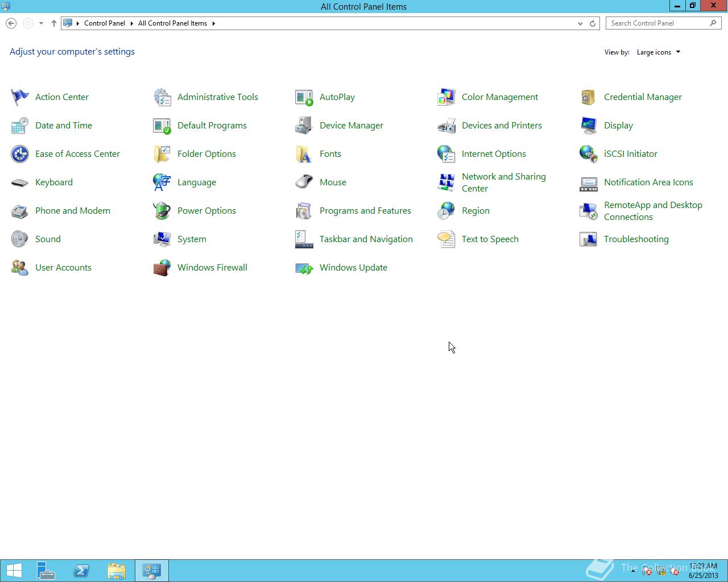Open the User Accounts icon

coord(20,268)
